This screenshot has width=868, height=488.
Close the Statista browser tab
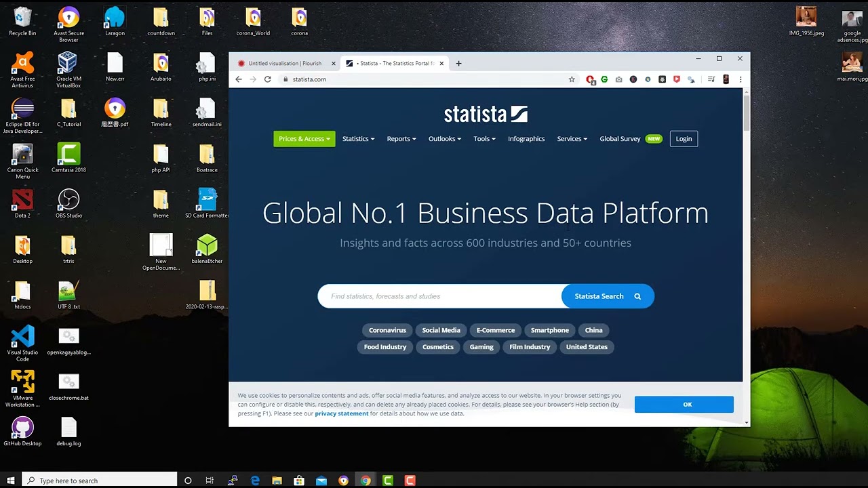coord(441,64)
